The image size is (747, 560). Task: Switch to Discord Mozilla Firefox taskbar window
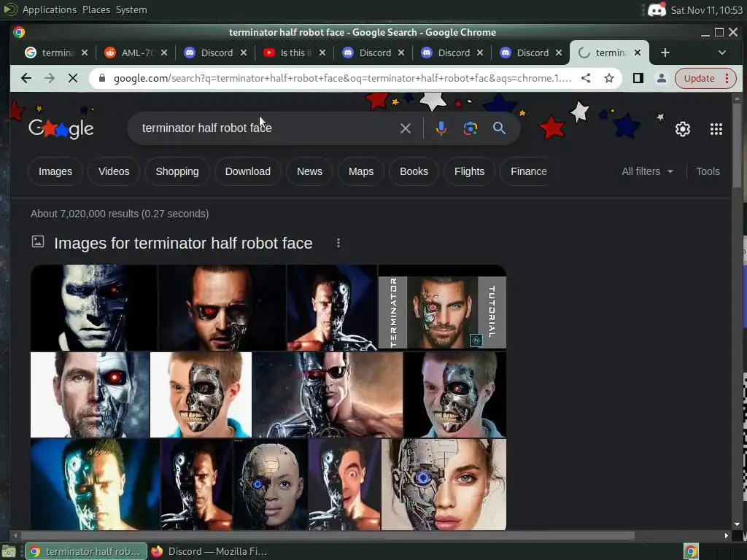[209, 551]
